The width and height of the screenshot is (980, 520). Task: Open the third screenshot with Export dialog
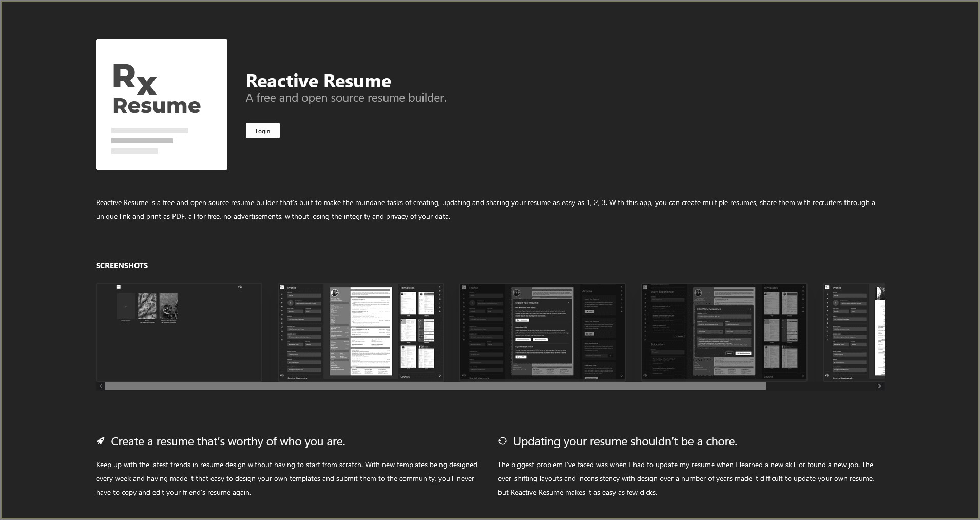point(543,332)
